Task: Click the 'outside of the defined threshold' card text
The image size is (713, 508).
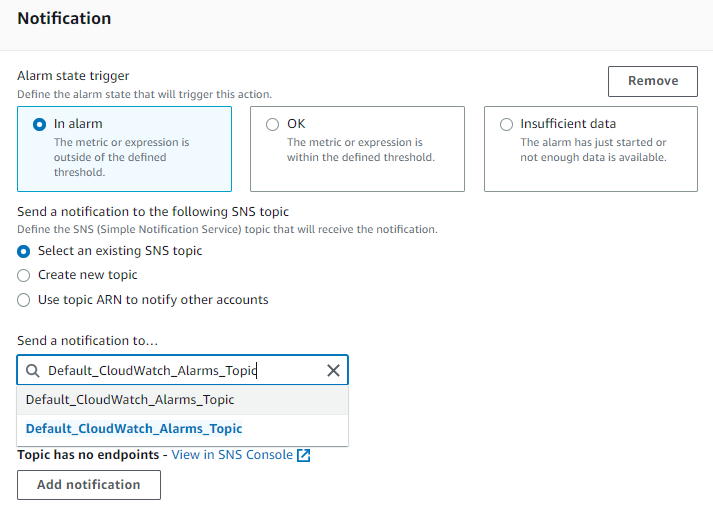Action: pyautogui.click(x=121, y=157)
